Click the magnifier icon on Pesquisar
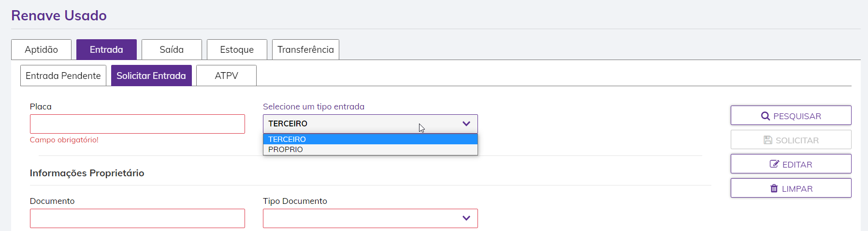 pos(766,116)
